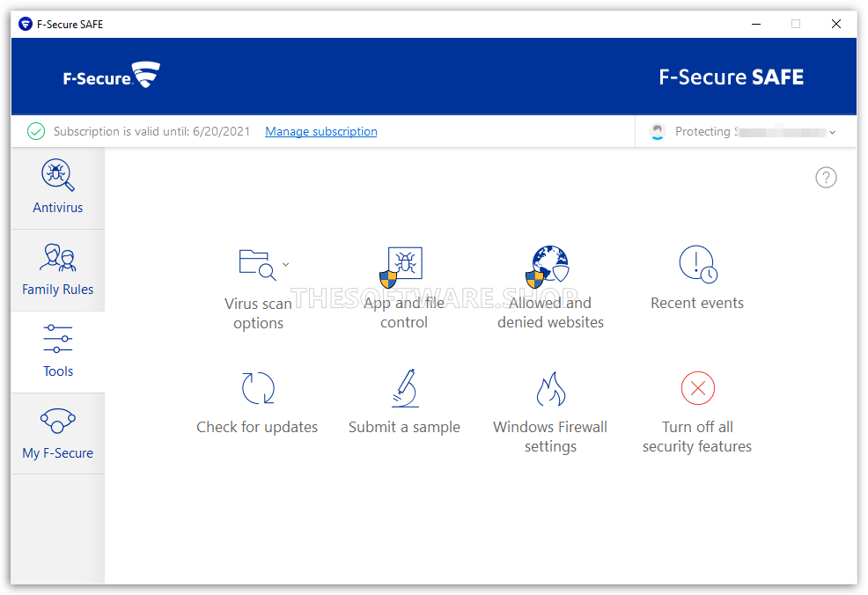Open Submit a sample microscope icon
The height and width of the screenshot is (595, 868).
pyautogui.click(x=405, y=388)
